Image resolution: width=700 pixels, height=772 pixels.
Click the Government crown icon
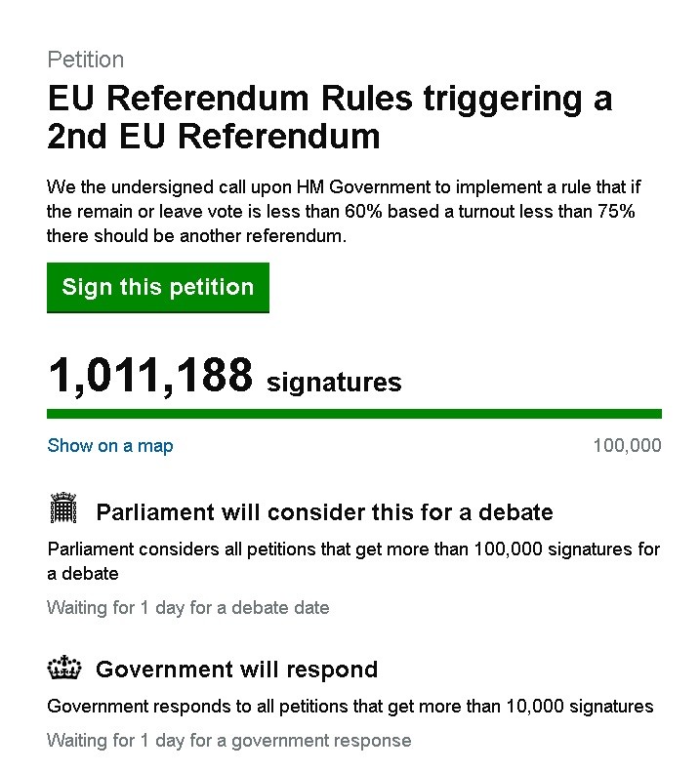[64, 668]
